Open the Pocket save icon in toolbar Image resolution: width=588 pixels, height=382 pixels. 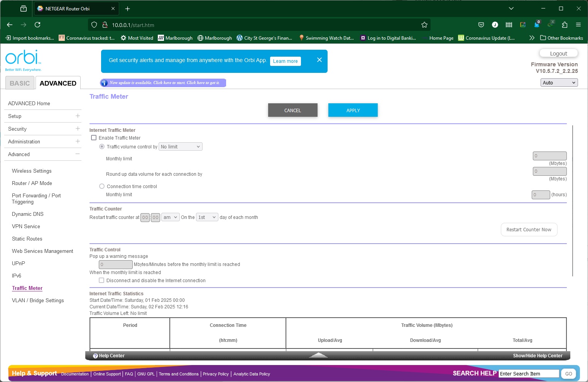click(481, 25)
